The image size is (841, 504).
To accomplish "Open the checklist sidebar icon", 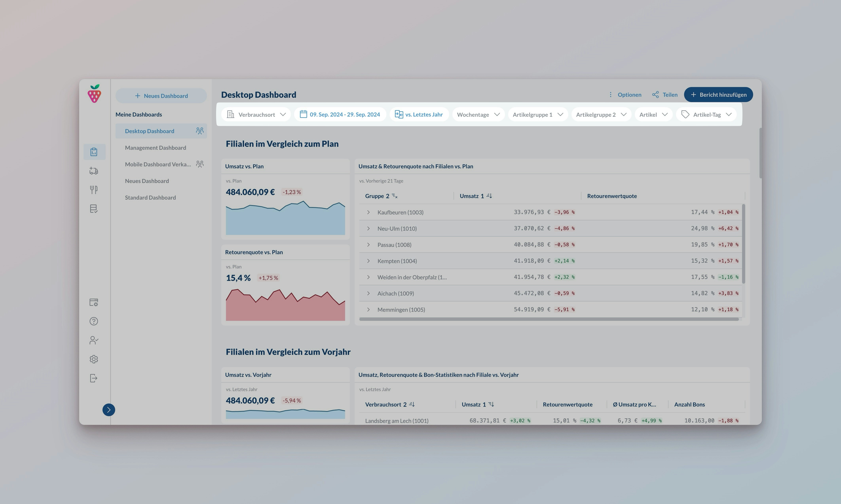I will [94, 208].
